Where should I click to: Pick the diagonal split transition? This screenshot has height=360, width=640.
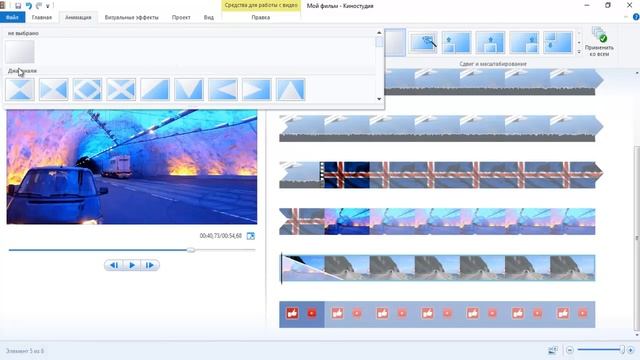(x=155, y=89)
